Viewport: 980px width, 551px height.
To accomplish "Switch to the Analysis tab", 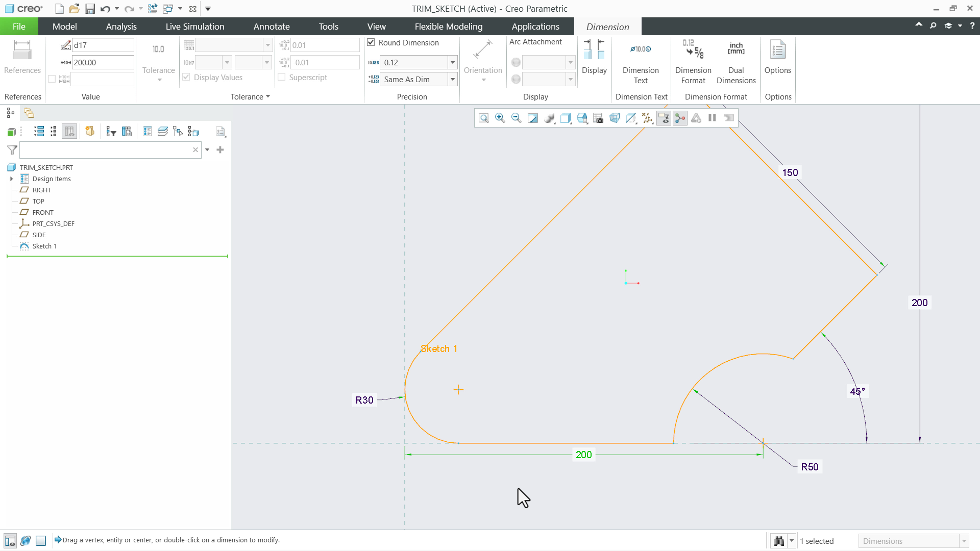I will point(121,27).
